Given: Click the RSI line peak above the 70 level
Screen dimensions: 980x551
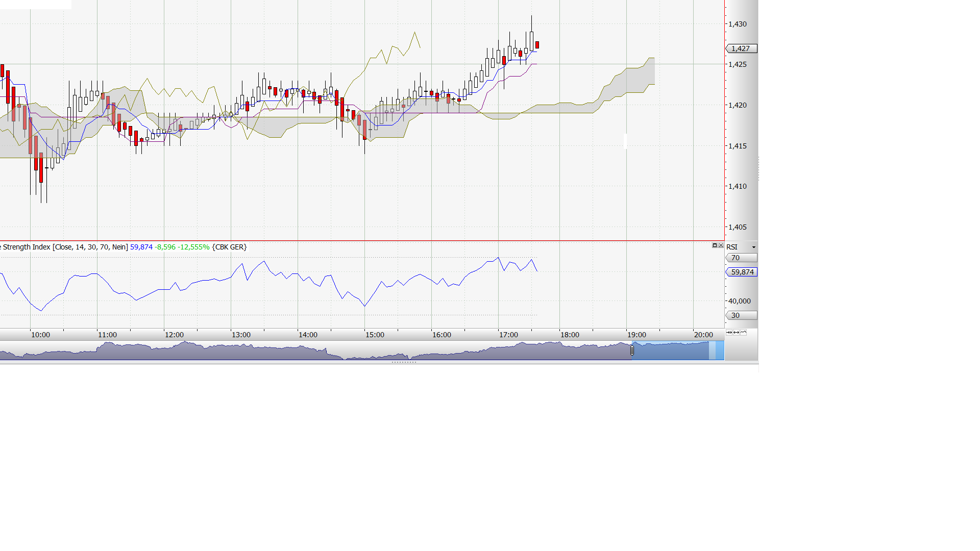Looking at the screenshot, I should point(499,258).
